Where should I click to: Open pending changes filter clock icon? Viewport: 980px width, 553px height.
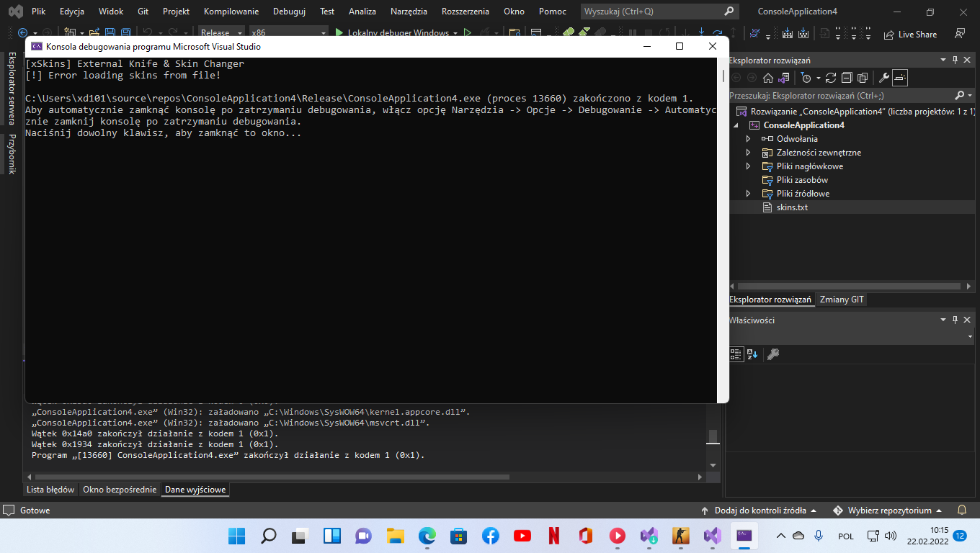pyautogui.click(x=806, y=78)
